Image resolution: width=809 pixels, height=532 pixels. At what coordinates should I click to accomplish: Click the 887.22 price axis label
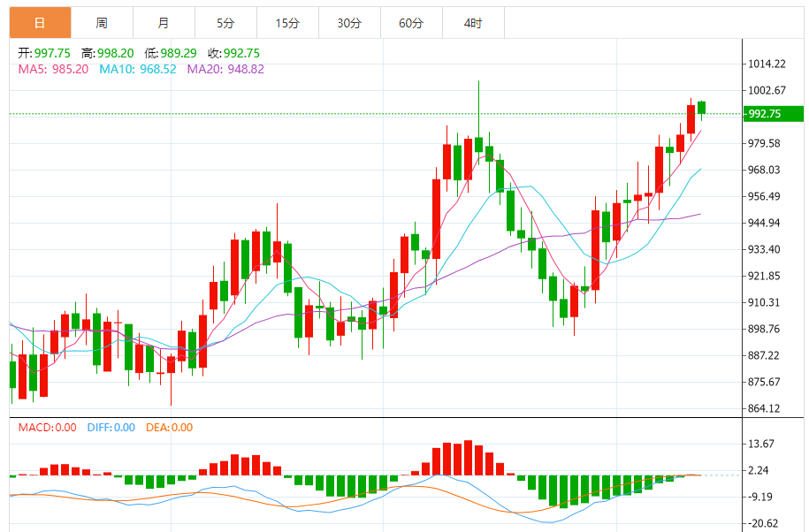click(765, 355)
